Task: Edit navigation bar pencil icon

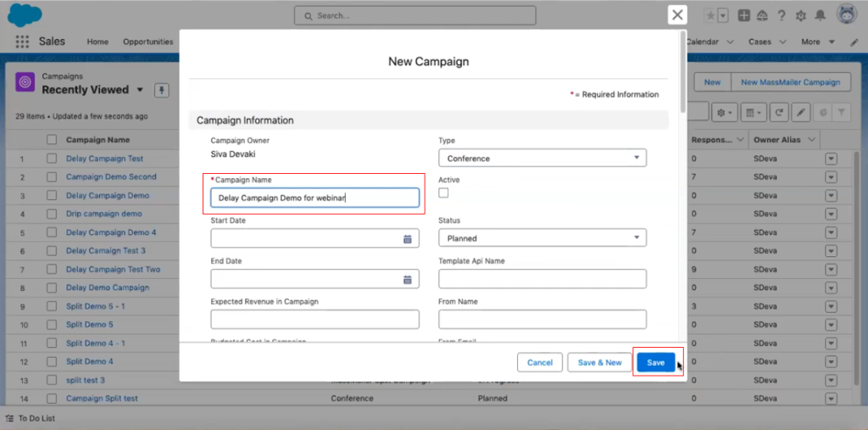Action: coord(854,42)
